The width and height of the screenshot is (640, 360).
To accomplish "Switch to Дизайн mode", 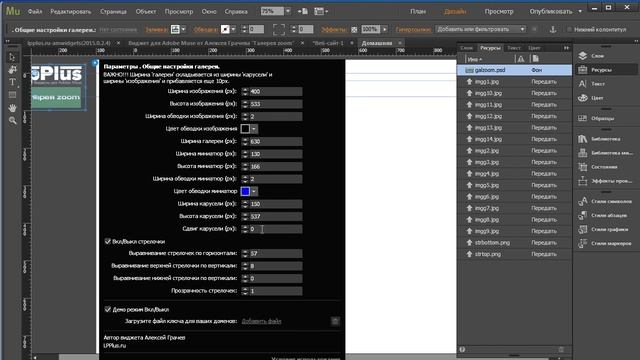I will pyautogui.click(x=455, y=11).
